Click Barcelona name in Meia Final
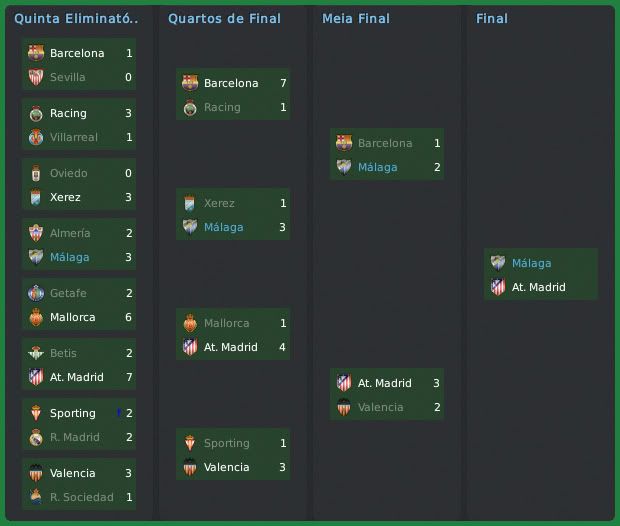620x526 pixels. (x=385, y=143)
